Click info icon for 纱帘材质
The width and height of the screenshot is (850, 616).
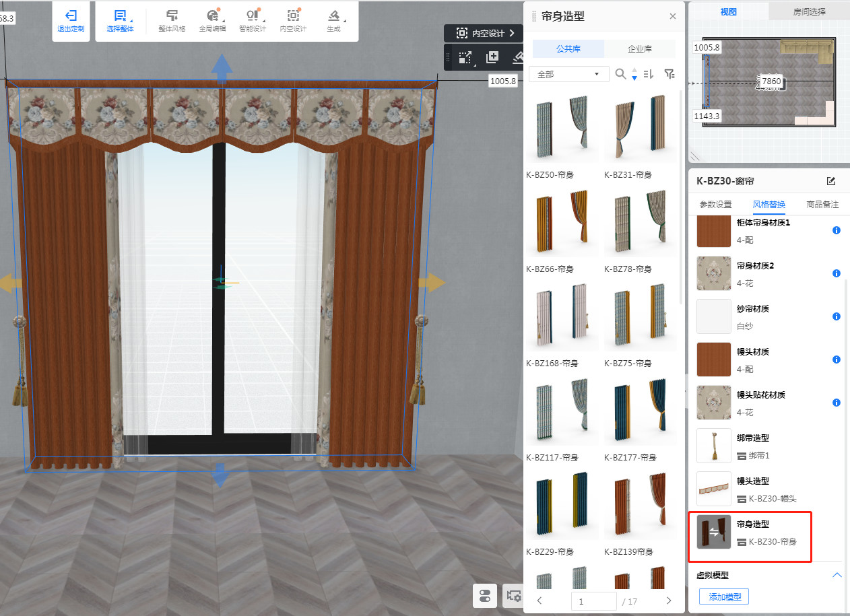coord(837,316)
